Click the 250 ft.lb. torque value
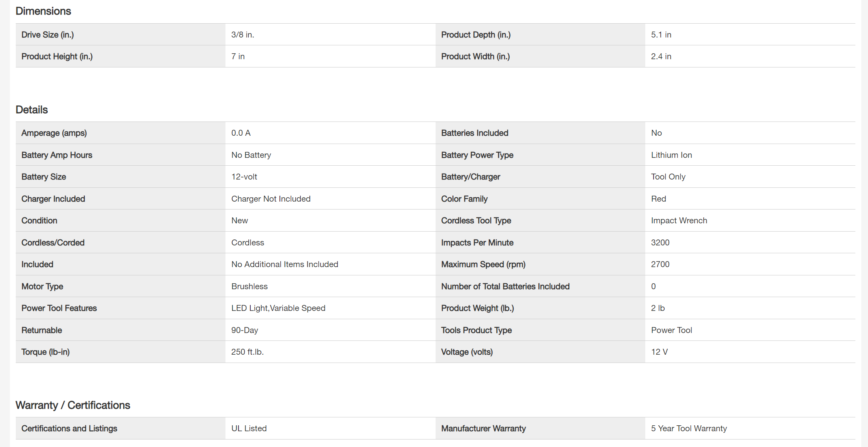Screen dimensions: 868x447 pos(248,352)
